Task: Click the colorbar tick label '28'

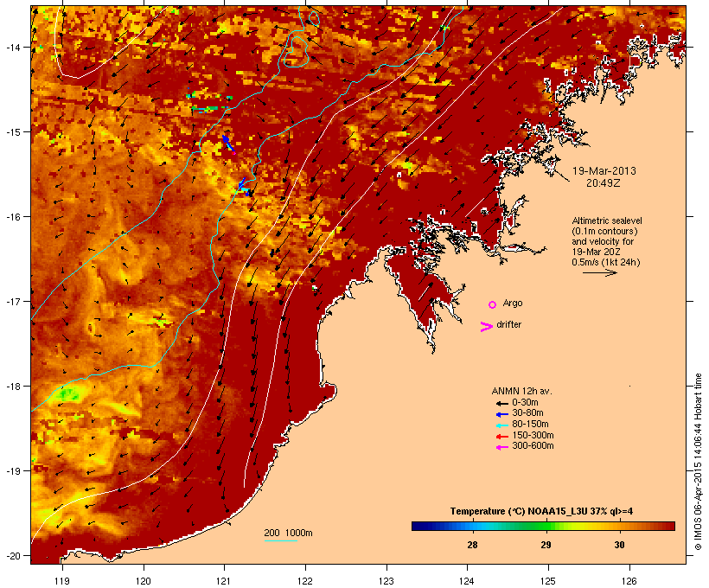Action: pyautogui.click(x=472, y=545)
